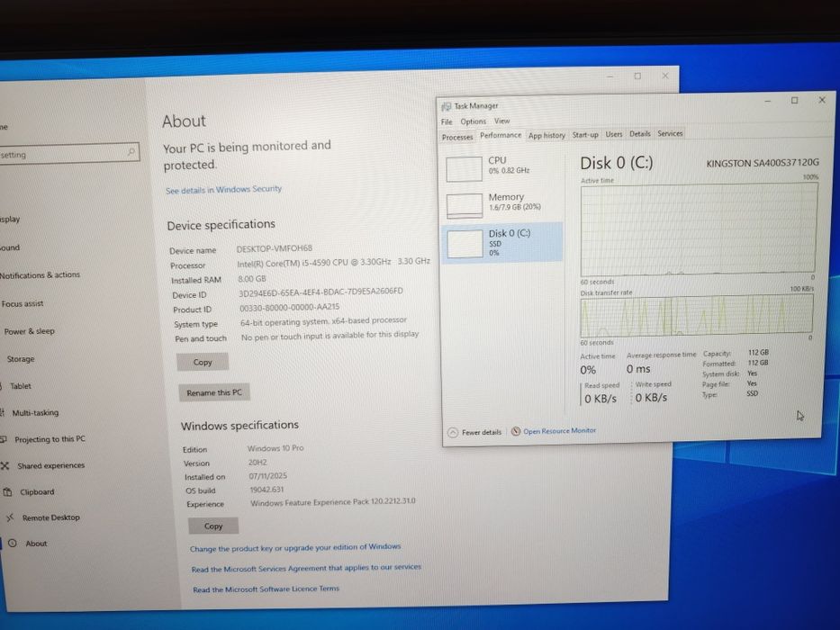Switch to the Services tab
Image resolution: width=840 pixels, height=630 pixels.
tap(670, 133)
